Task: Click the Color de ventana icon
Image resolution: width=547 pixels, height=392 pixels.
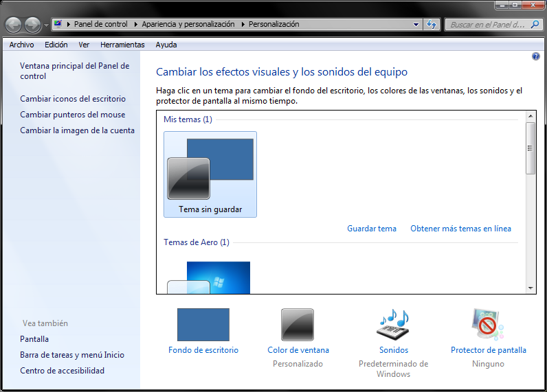Action: point(298,325)
